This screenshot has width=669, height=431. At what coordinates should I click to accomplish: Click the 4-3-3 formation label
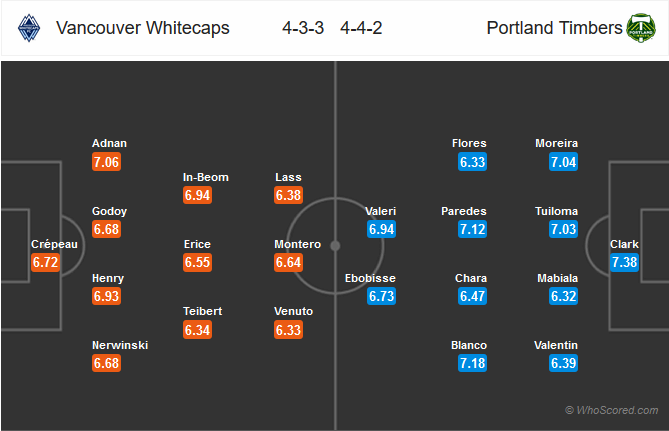[x=303, y=28]
